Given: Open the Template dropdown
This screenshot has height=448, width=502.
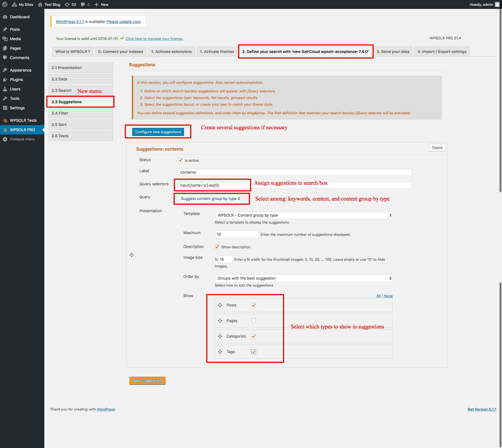Looking at the screenshot, I should pyautogui.click(x=304, y=215).
